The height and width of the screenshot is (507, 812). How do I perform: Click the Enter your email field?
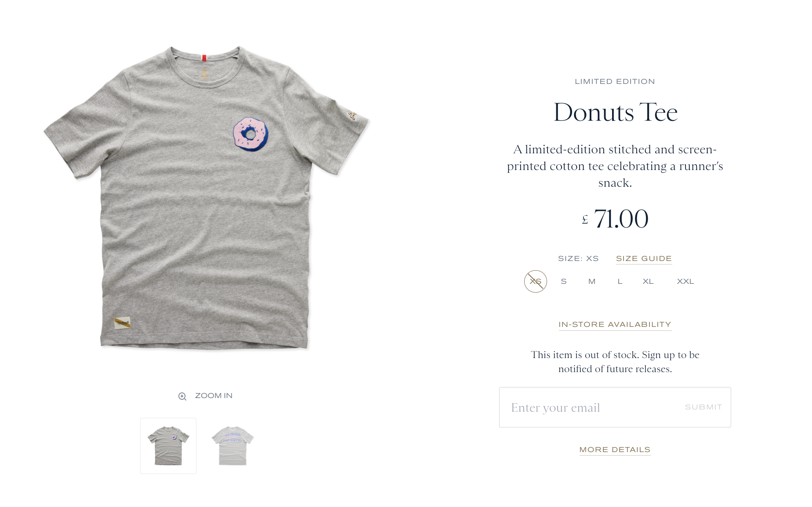[x=589, y=408]
